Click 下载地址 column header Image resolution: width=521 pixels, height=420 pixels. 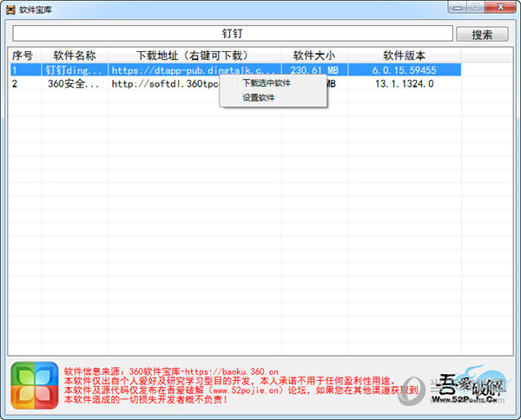point(195,56)
